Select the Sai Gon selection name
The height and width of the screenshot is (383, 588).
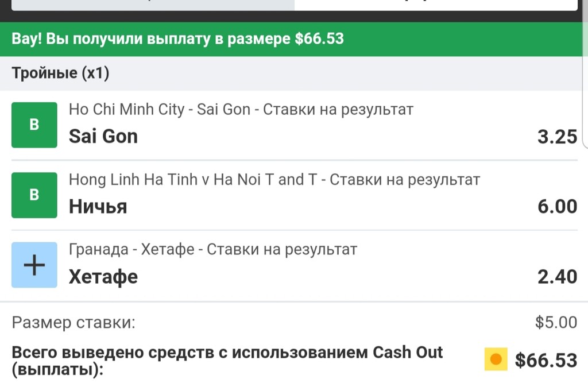pos(103,137)
